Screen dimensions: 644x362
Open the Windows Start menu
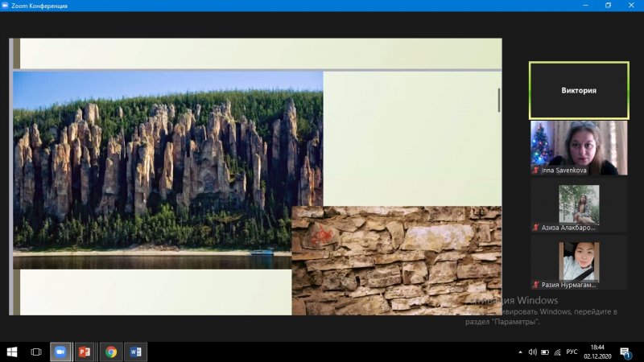pyautogui.click(x=12, y=352)
